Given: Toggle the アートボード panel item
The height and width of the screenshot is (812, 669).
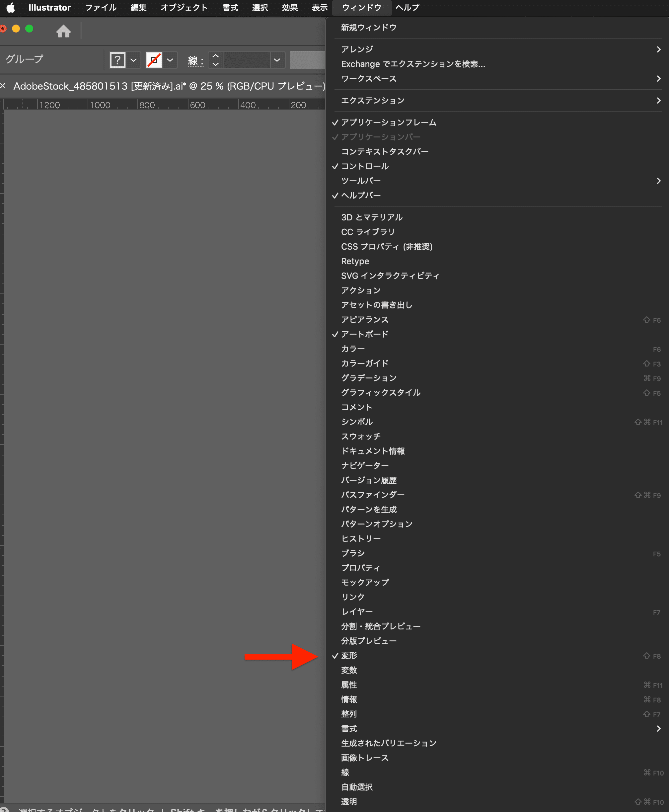Looking at the screenshot, I should pos(365,334).
